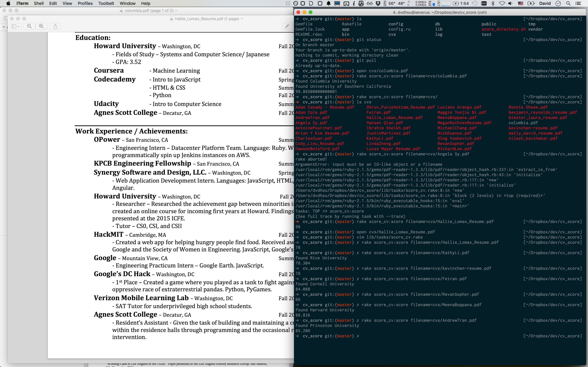Expand the columbia.pdf title dropdown chevron
The image size is (588, 367).
[176, 10]
